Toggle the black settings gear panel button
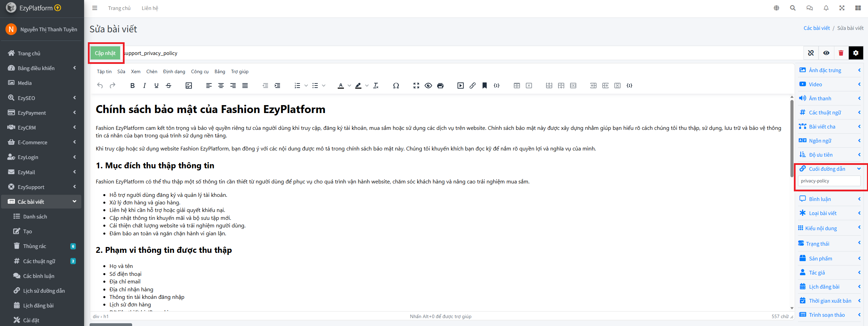Image resolution: width=868 pixels, height=326 pixels. click(x=856, y=53)
